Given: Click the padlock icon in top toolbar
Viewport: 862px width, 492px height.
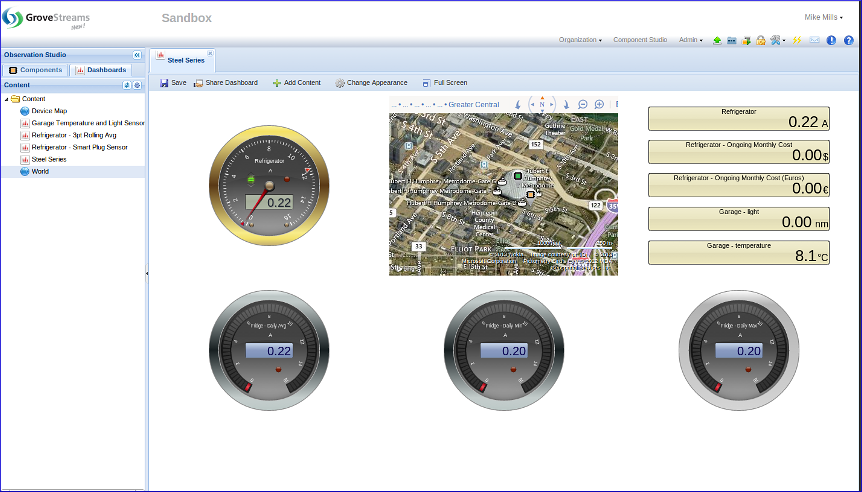Looking at the screenshot, I should [761, 40].
